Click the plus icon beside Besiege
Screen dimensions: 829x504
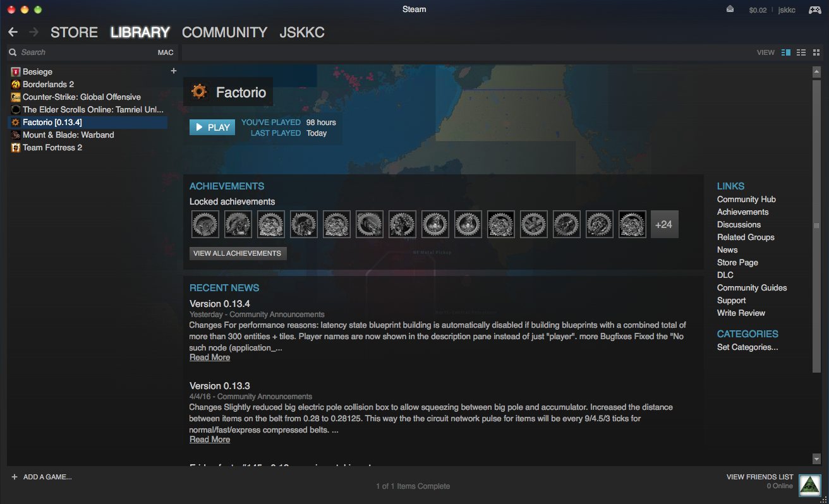pos(174,71)
